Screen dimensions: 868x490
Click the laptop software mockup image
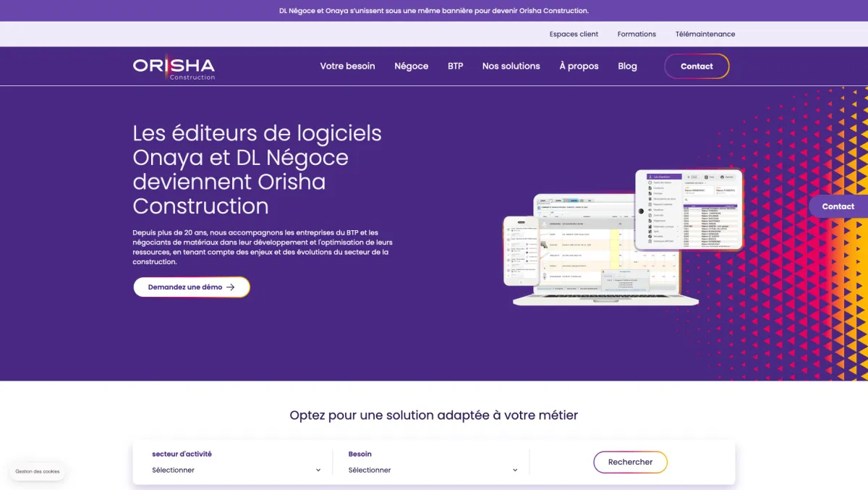(622, 239)
